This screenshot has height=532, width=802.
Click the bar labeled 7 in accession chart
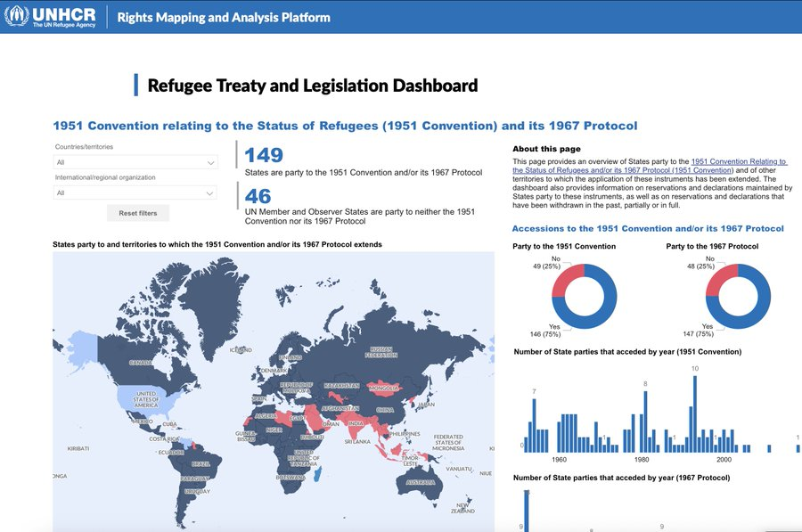click(x=534, y=425)
